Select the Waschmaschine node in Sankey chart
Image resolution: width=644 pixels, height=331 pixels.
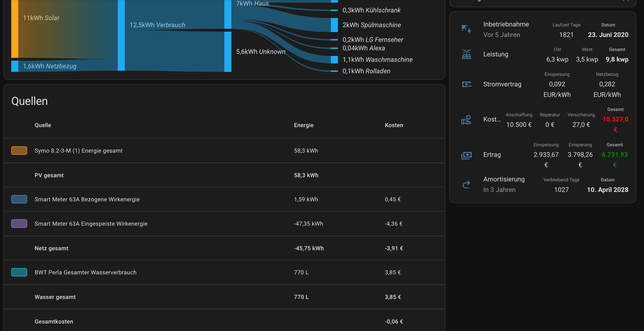(334, 59)
